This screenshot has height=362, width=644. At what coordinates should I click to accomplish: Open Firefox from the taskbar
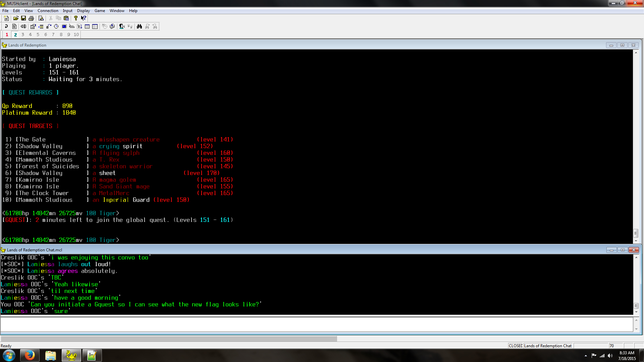pyautogui.click(x=30, y=355)
